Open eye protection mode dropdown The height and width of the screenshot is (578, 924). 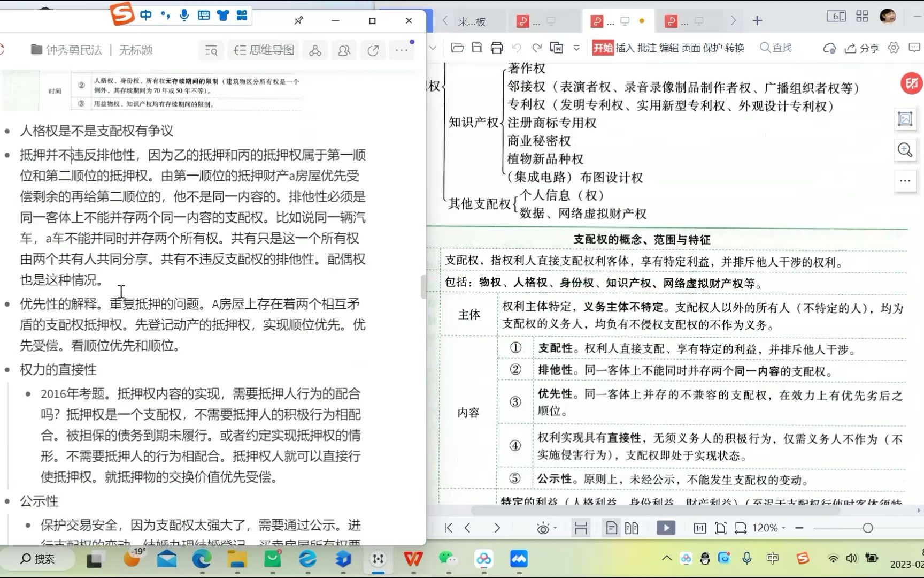point(546,528)
